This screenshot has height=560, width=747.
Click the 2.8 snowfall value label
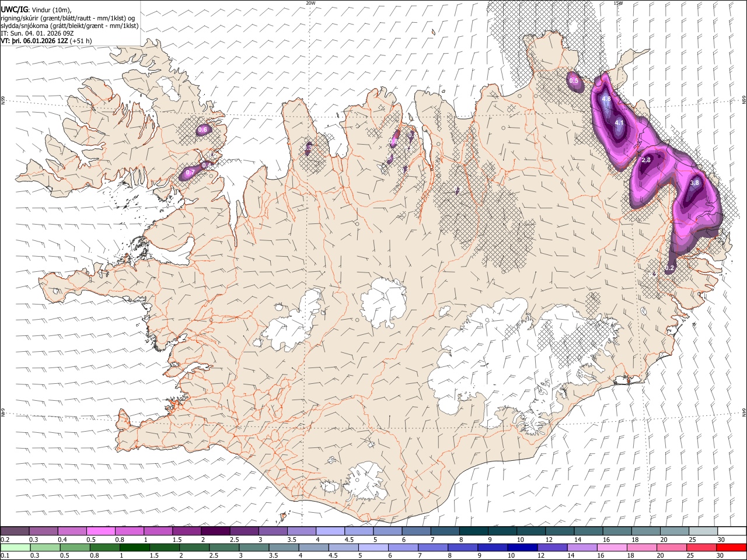[x=646, y=160]
